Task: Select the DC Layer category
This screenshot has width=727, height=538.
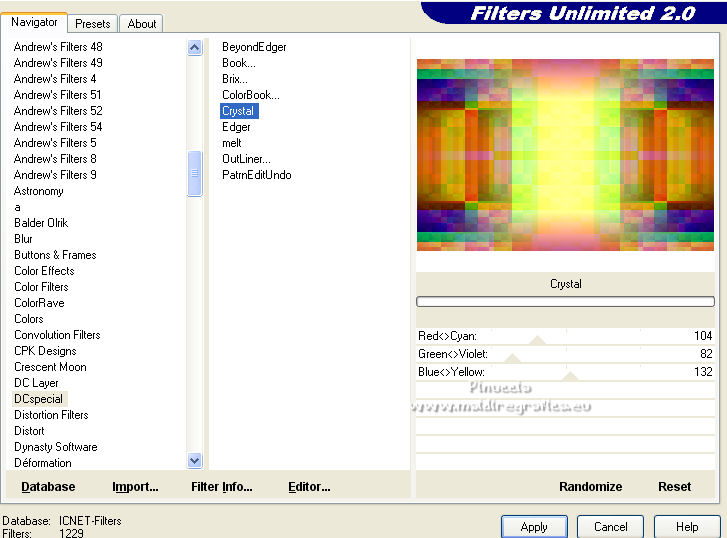Action: pyautogui.click(x=36, y=383)
